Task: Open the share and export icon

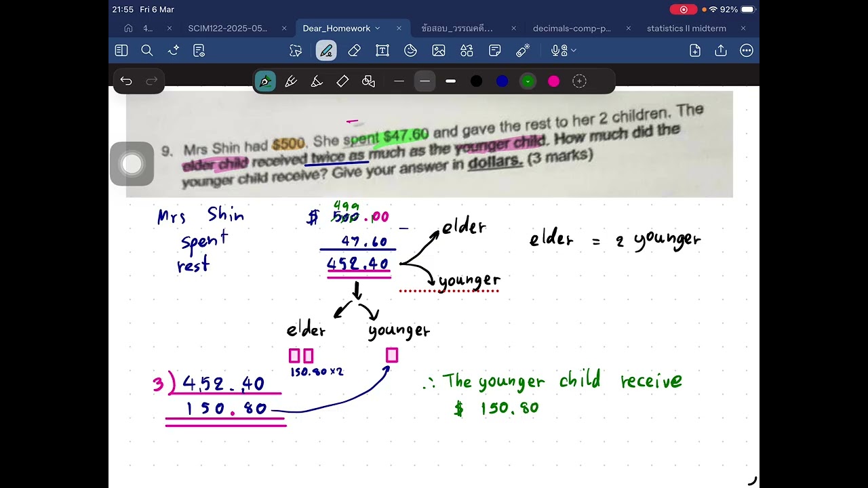Action: 721,50
